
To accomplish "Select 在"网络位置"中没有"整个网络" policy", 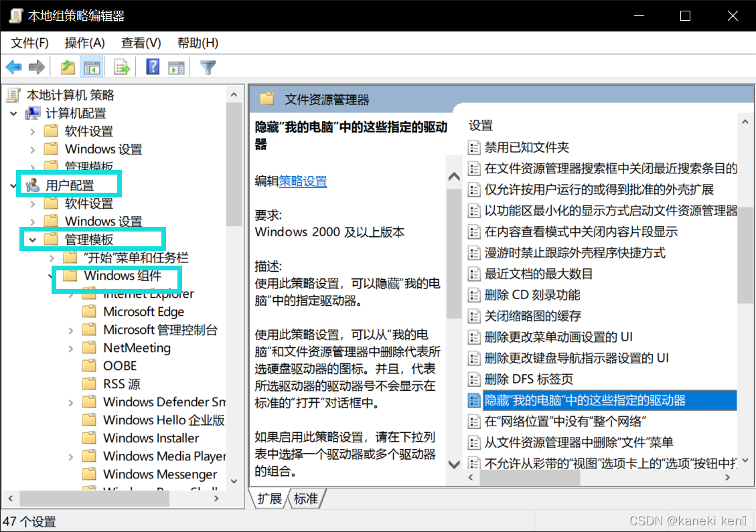I will pyautogui.click(x=564, y=421).
